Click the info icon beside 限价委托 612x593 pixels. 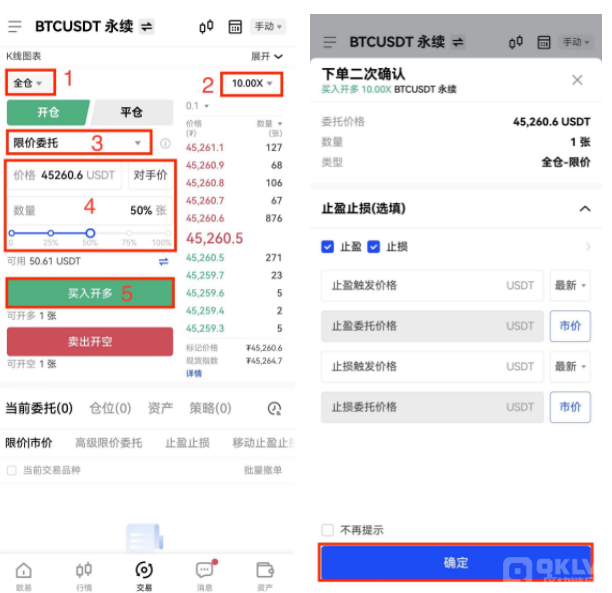pyautogui.click(x=166, y=144)
